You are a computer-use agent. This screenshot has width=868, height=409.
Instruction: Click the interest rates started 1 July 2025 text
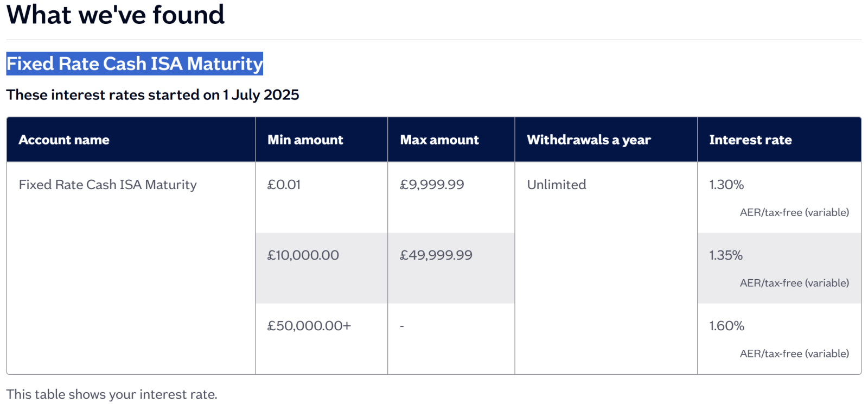[152, 95]
